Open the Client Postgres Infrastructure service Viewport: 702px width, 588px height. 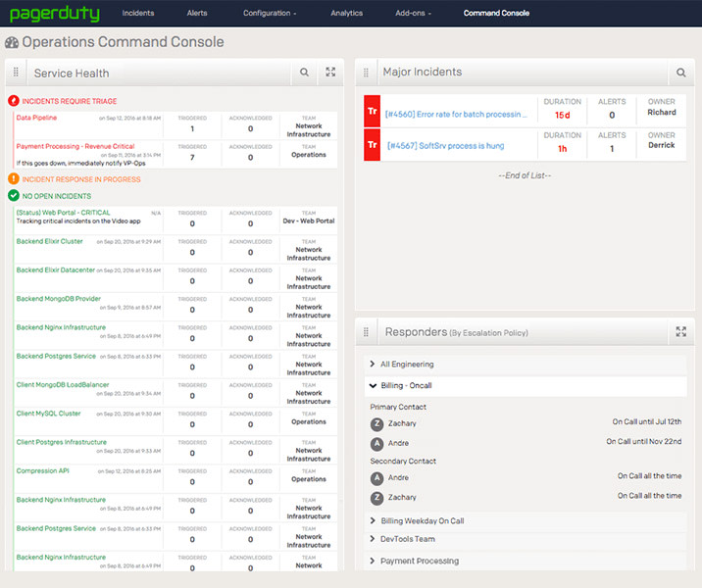62,442
